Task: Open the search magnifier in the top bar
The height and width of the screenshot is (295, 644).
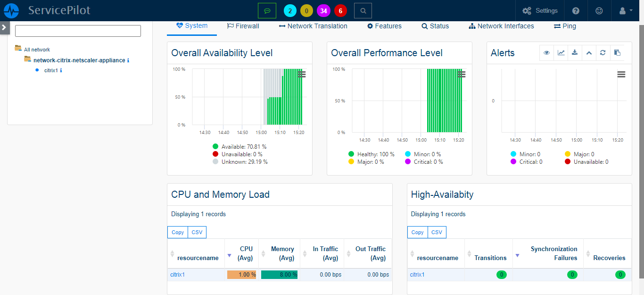Action: (x=363, y=10)
